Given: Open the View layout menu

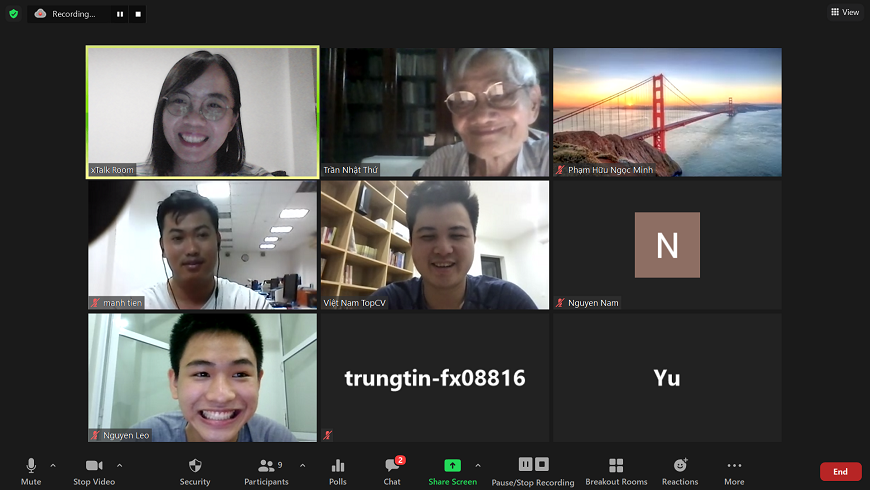Looking at the screenshot, I should (x=845, y=12).
